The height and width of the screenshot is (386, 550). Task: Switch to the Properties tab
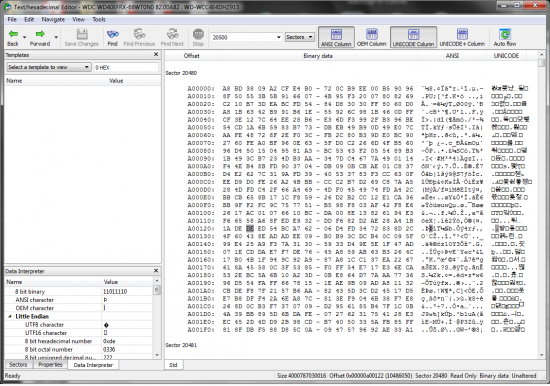coord(50,365)
